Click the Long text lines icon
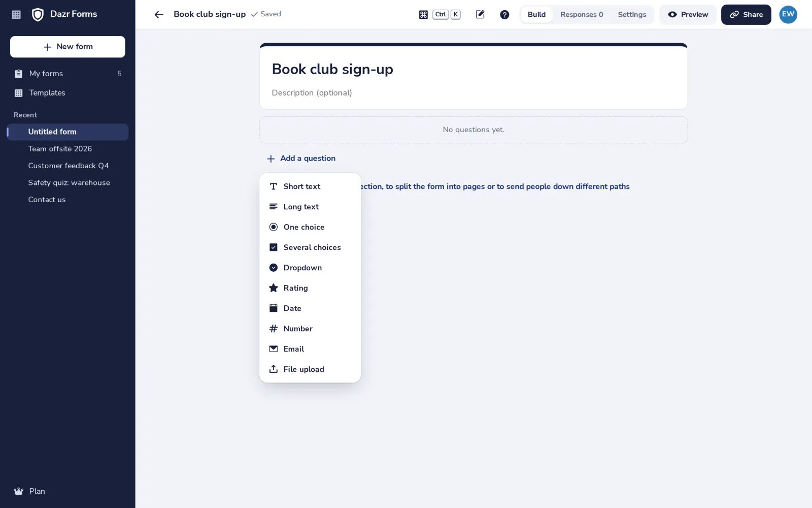This screenshot has height=508, width=812. click(x=274, y=207)
